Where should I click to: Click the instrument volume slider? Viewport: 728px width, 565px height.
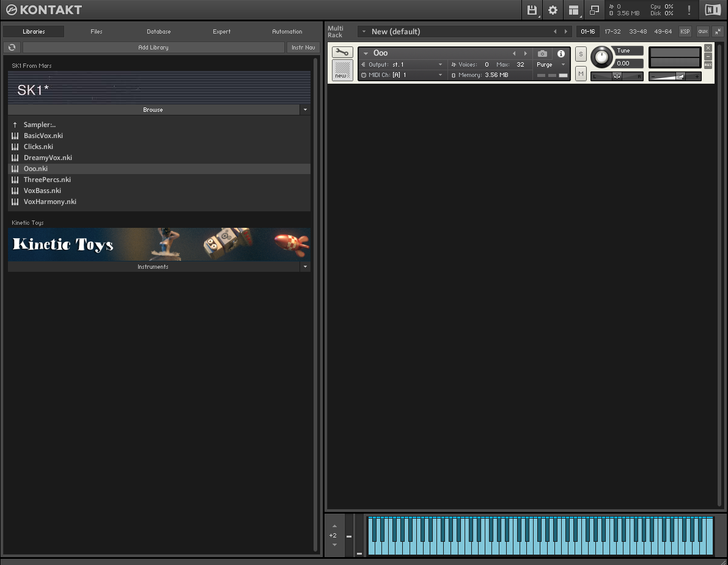click(675, 76)
